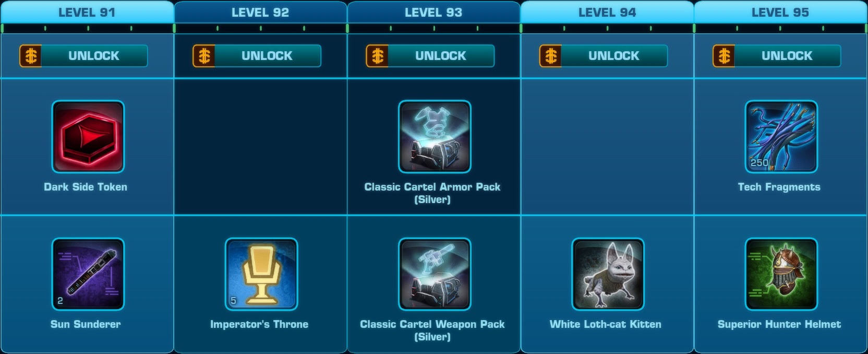868x354 pixels.
Task: Click the Classic Cartel Weapon Pack icon
Action: pyautogui.click(x=435, y=274)
